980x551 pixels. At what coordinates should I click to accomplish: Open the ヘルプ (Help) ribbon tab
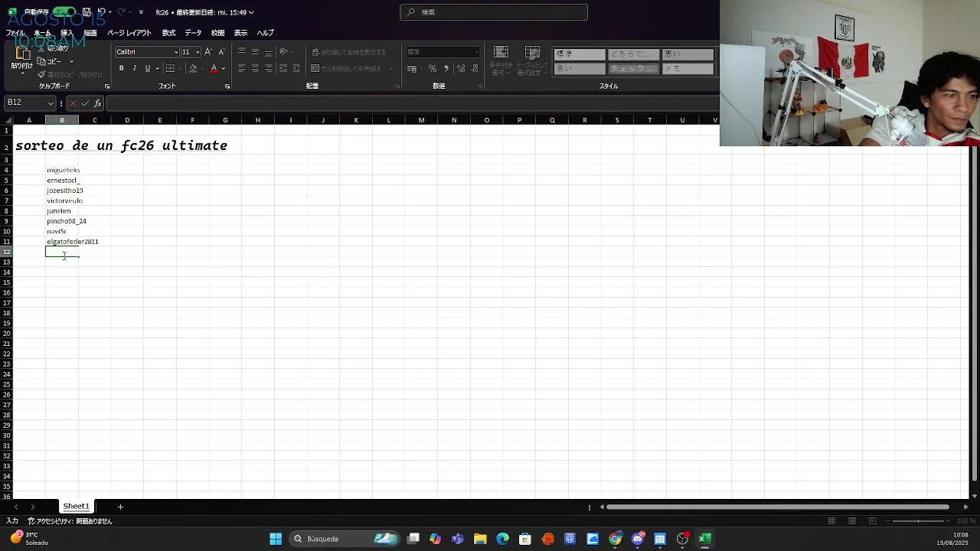[x=265, y=33]
